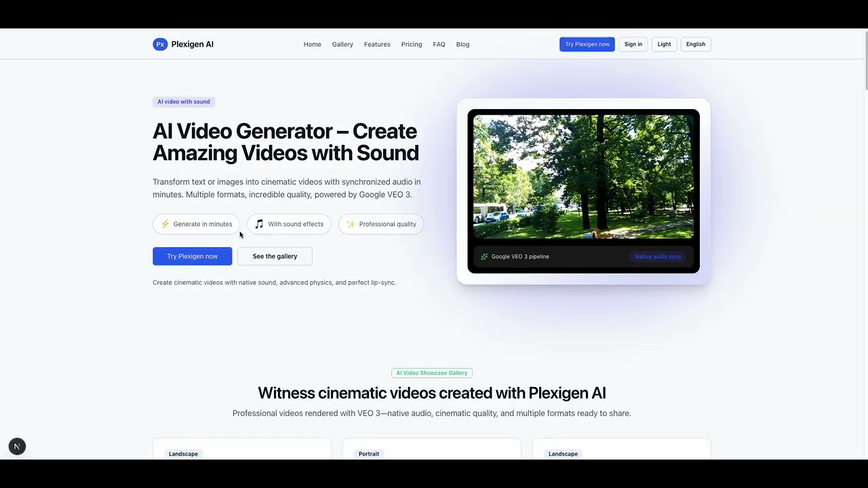868x488 pixels.
Task: Click the 'Transform text or images' paragraph
Action: click(x=287, y=188)
